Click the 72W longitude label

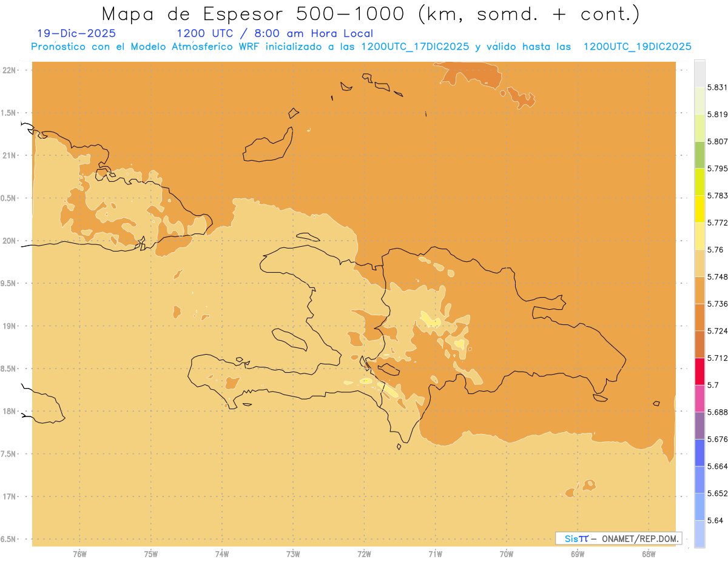(365, 554)
